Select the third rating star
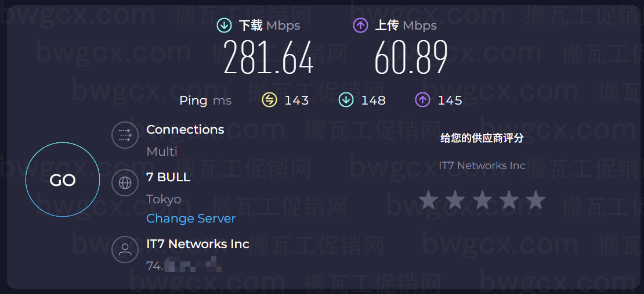This screenshot has width=644, height=294. click(x=482, y=200)
